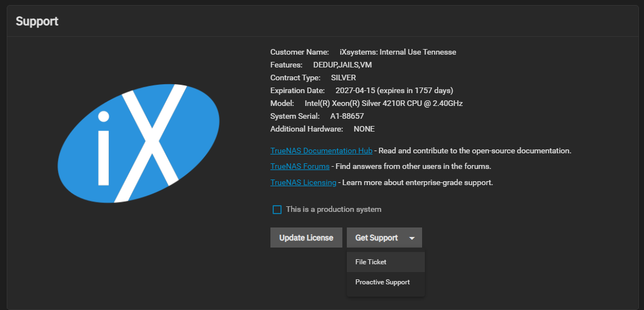This screenshot has height=310, width=644.
Task: Click the Intel Xeon model text
Action: coord(384,103)
